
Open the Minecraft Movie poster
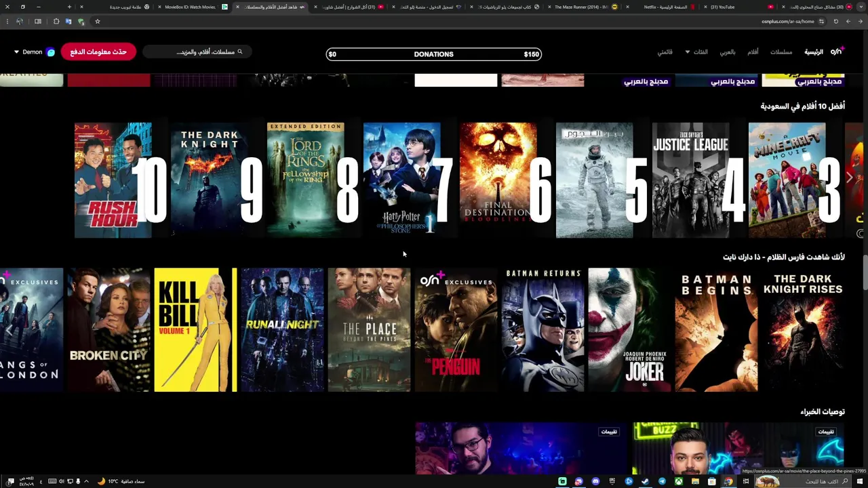coord(787,180)
